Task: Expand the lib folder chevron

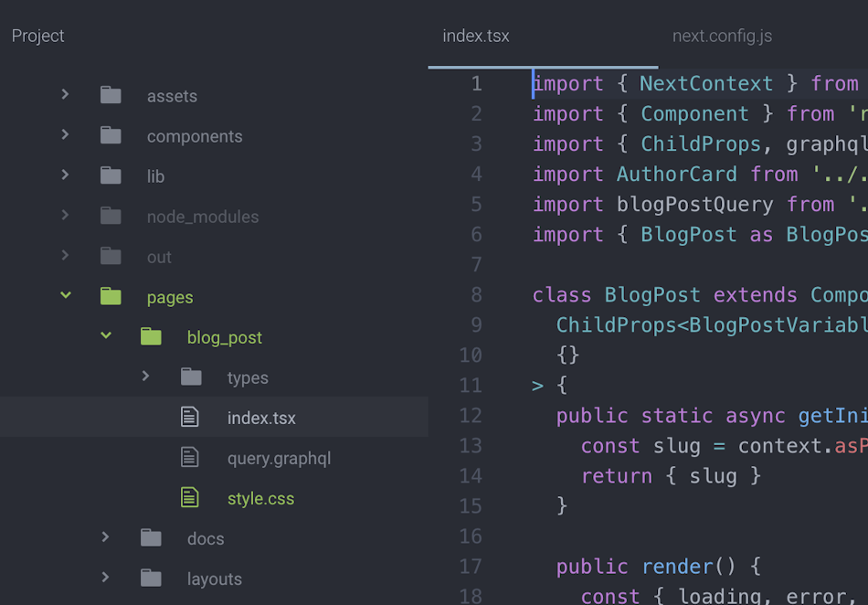Action: pos(65,175)
